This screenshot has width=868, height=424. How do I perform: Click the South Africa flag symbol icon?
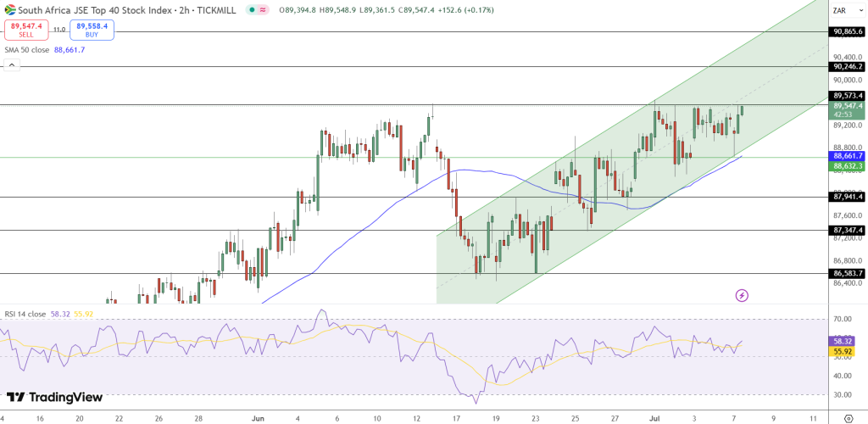pyautogui.click(x=10, y=10)
